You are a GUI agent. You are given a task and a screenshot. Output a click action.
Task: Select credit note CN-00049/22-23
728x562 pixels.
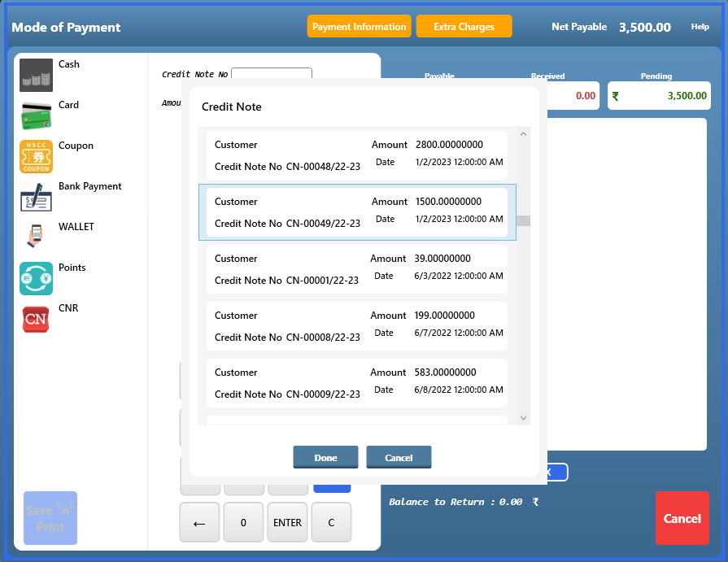(x=357, y=212)
